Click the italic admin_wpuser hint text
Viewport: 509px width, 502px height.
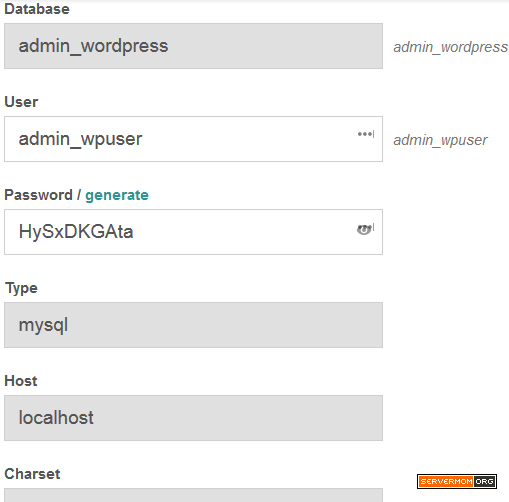(x=440, y=140)
